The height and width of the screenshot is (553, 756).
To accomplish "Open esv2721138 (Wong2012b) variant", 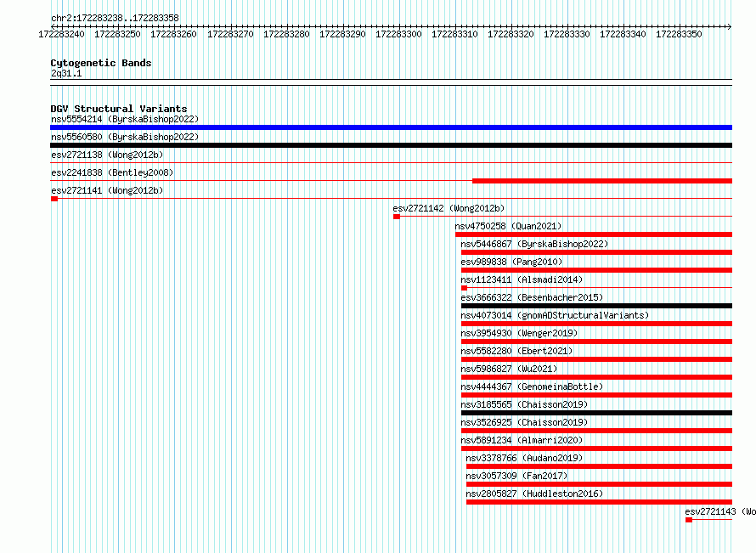I will (x=107, y=155).
